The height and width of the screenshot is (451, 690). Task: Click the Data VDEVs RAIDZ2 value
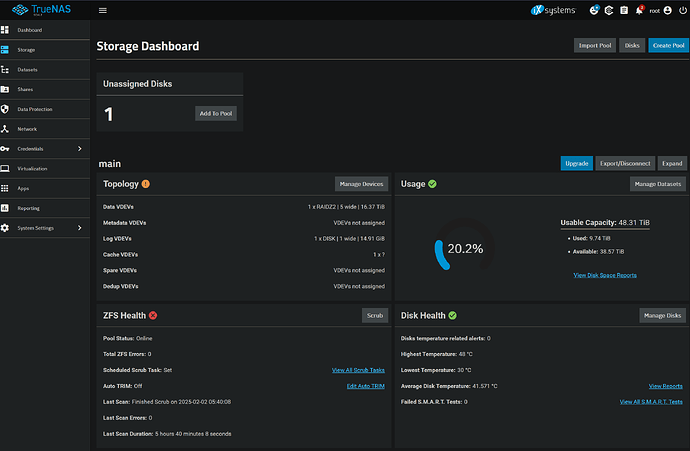346,207
